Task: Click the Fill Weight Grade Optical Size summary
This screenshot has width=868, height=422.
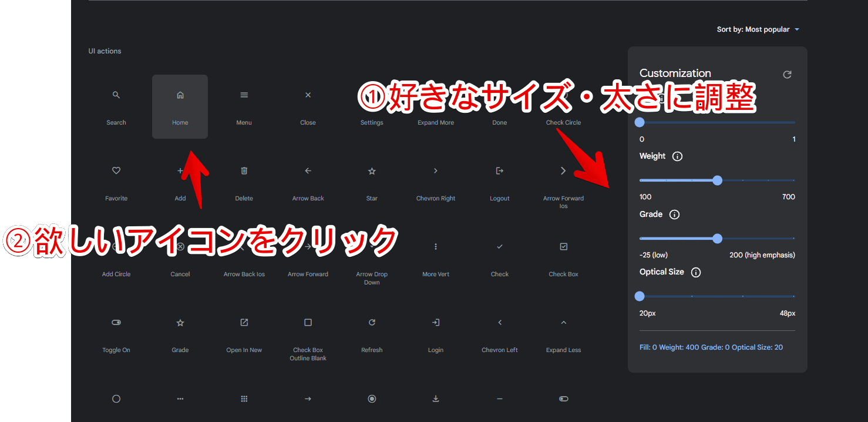Action: coord(711,347)
